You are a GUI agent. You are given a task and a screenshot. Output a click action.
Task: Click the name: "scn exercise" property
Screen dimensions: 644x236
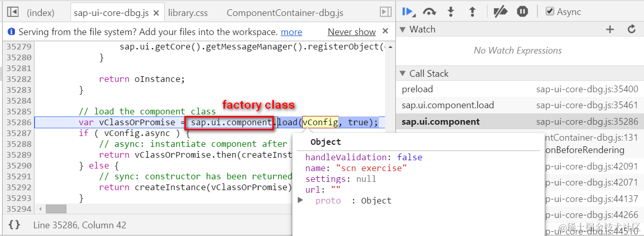(x=356, y=168)
